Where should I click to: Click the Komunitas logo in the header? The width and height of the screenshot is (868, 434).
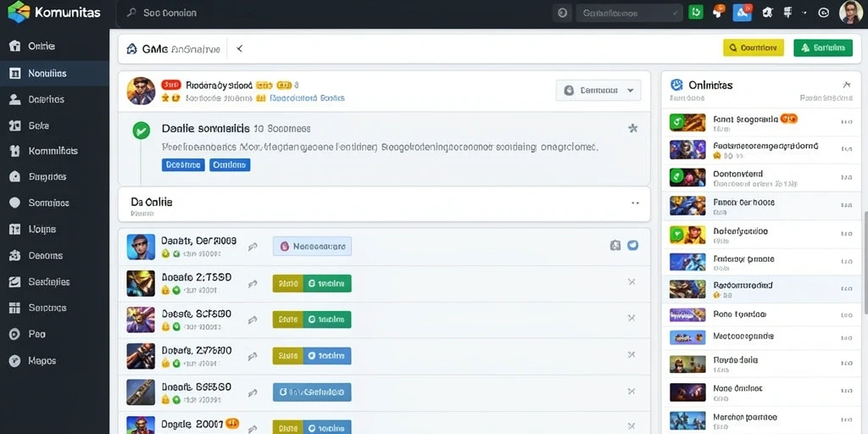54,12
